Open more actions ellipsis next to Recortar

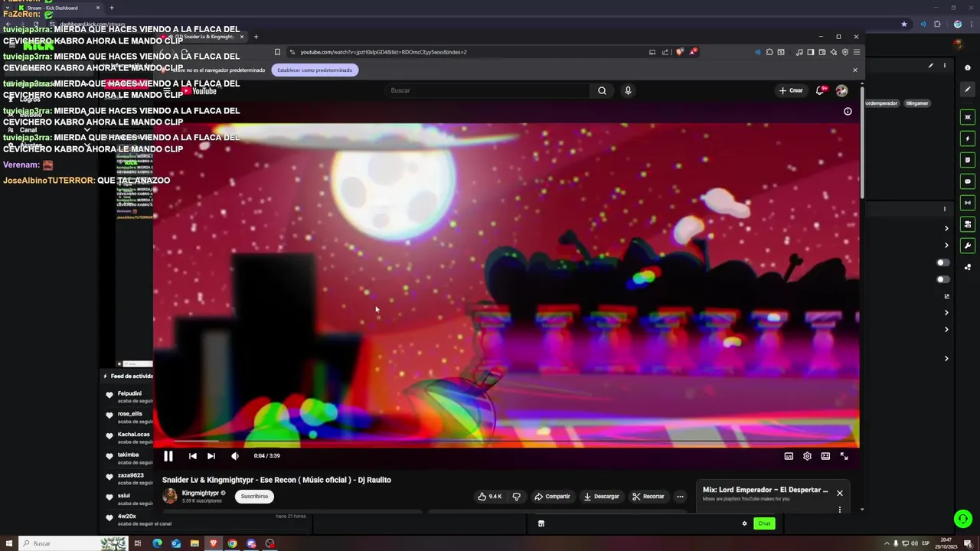pyautogui.click(x=680, y=496)
